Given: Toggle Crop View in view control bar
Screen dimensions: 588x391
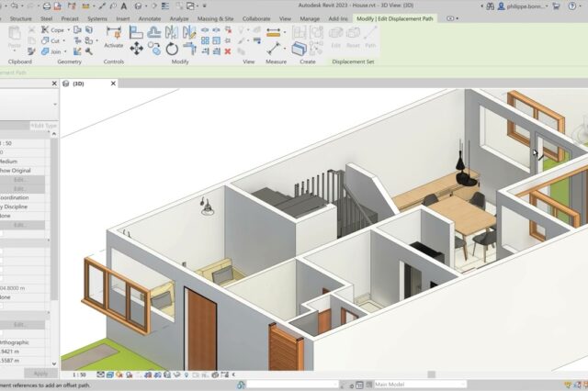Looking at the screenshot, I should [x=148, y=374].
